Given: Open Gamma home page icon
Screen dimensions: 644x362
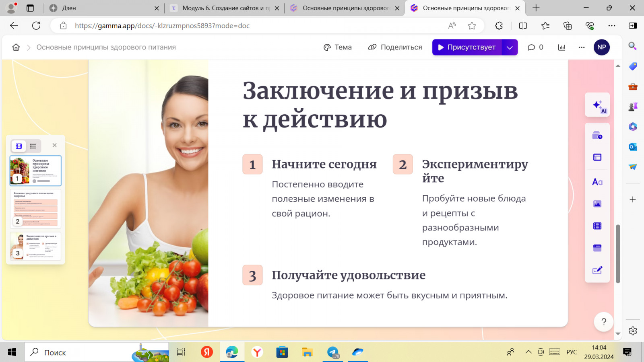Looking at the screenshot, I should 16,47.
